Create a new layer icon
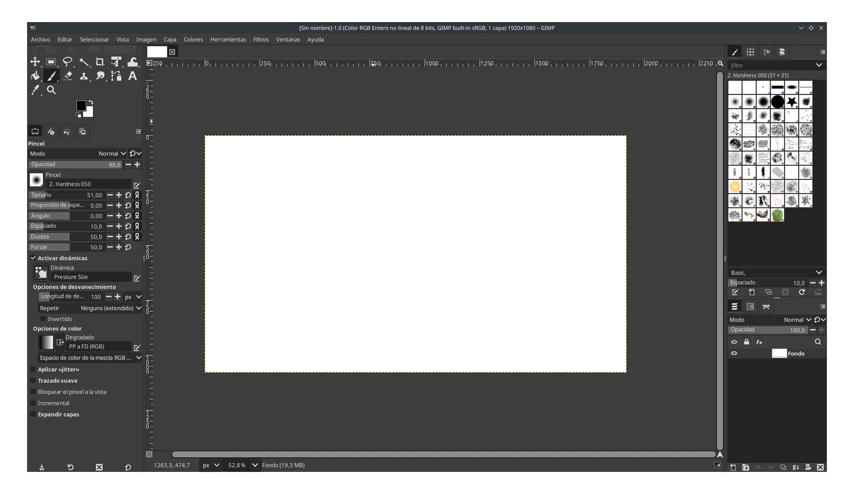 point(733,467)
